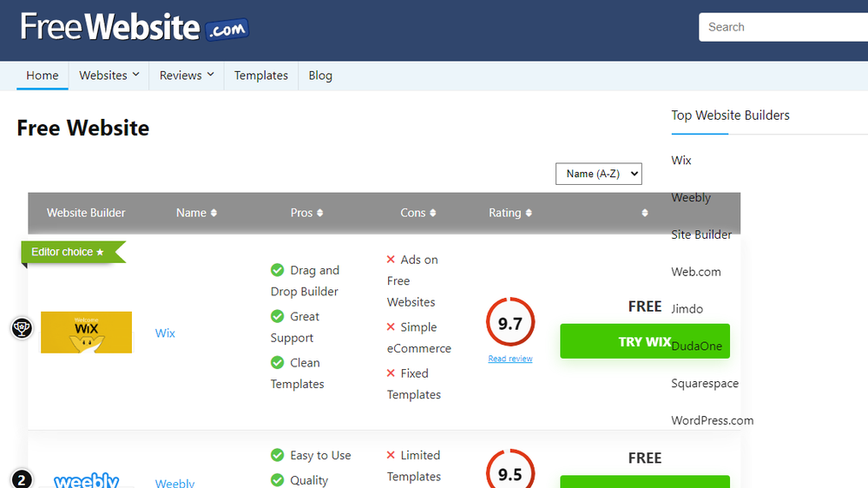Click the 'Simple eCommerce' con text
The height and width of the screenshot is (488, 868).
coord(419,337)
